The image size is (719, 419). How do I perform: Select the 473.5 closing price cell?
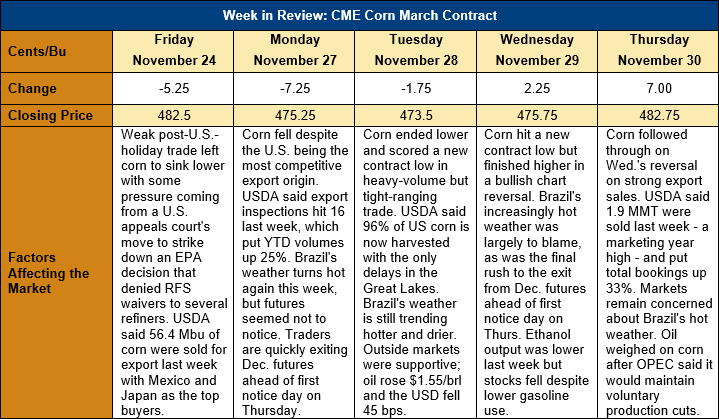click(x=415, y=116)
